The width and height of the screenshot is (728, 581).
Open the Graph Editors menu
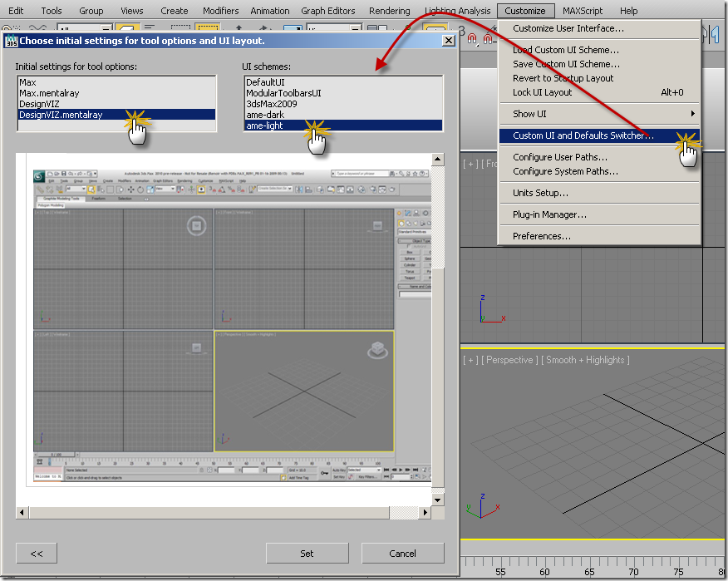(x=327, y=11)
